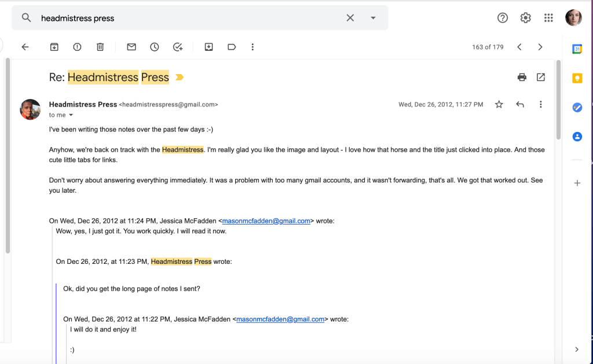The height and width of the screenshot is (364, 593).
Task: Print all messages in conversation
Action: pyautogui.click(x=522, y=78)
